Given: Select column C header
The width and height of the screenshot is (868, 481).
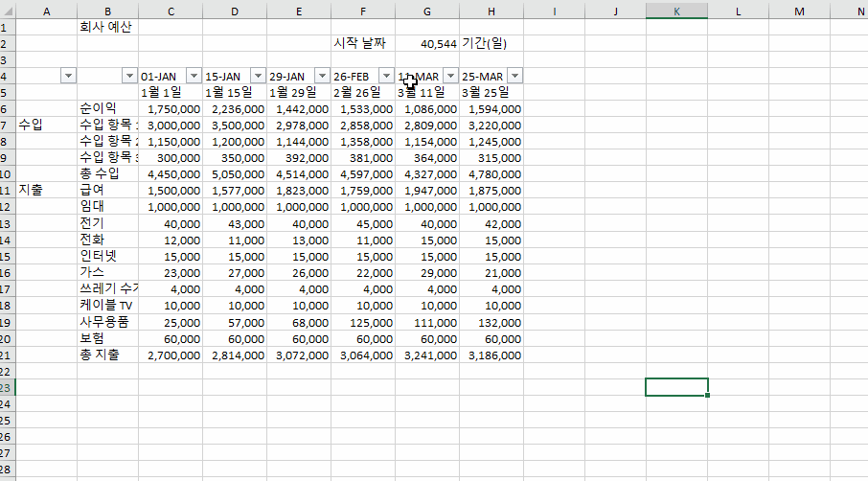Looking at the screenshot, I should 171,11.
